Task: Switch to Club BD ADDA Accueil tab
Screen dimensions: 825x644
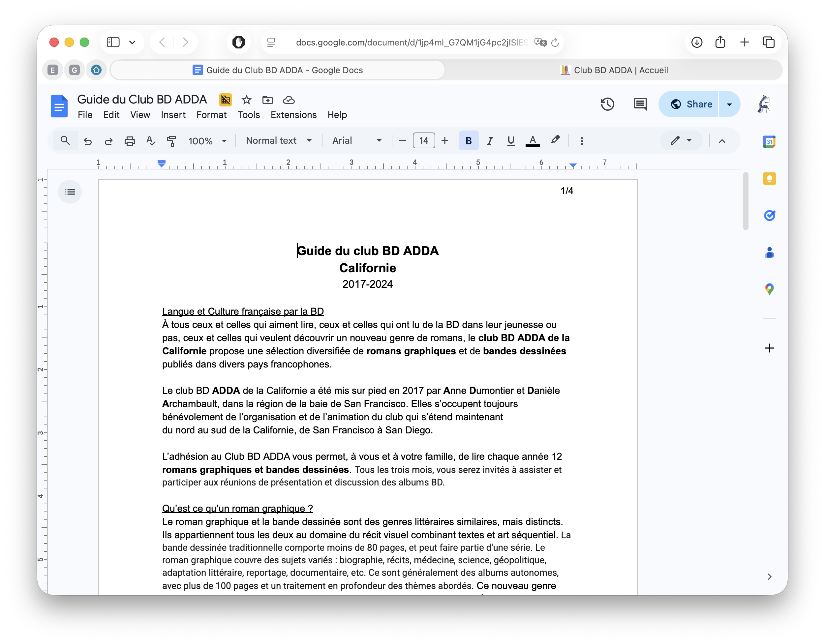Action: (614, 70)
